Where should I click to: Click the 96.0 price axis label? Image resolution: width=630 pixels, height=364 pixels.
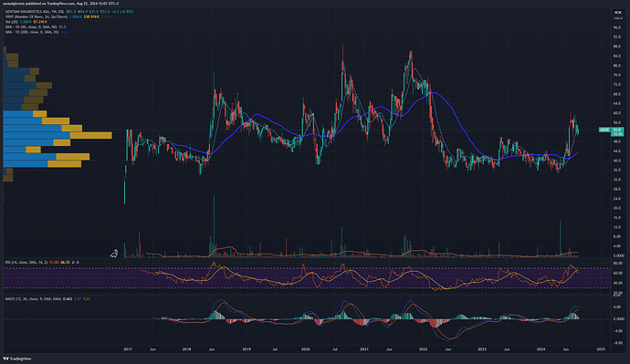(616, 27)
